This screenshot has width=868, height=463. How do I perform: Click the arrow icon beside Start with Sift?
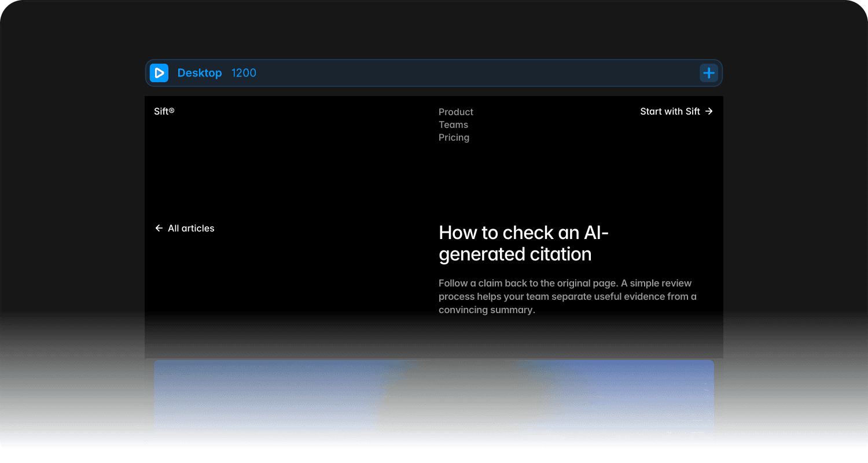pyautogui.click(x=709, y=111)
